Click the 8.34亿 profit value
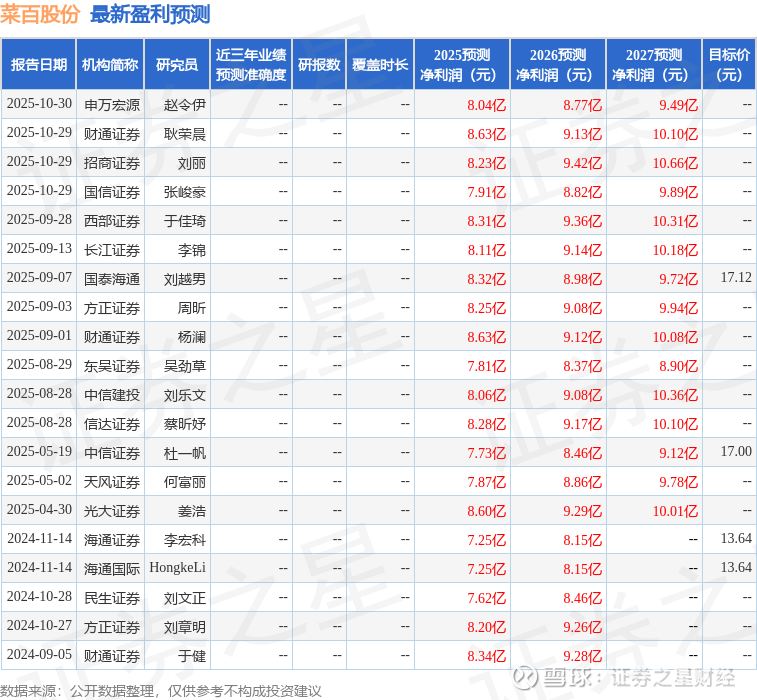757x700 pixels. pos(486,656)
